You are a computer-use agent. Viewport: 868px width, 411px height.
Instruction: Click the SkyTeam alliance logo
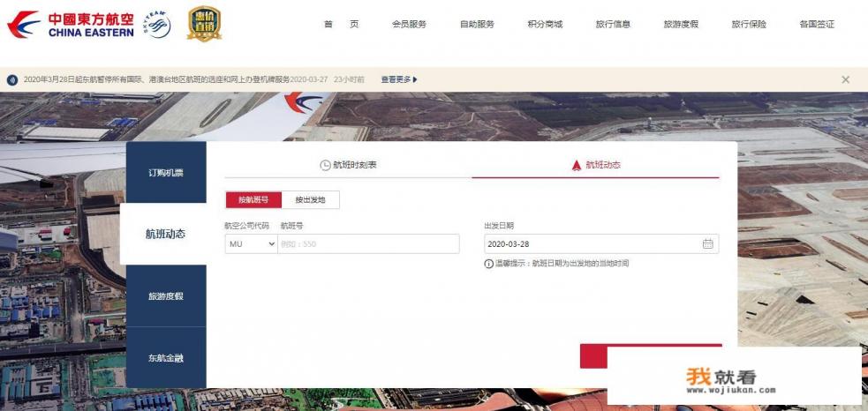[x=156, y=25]
